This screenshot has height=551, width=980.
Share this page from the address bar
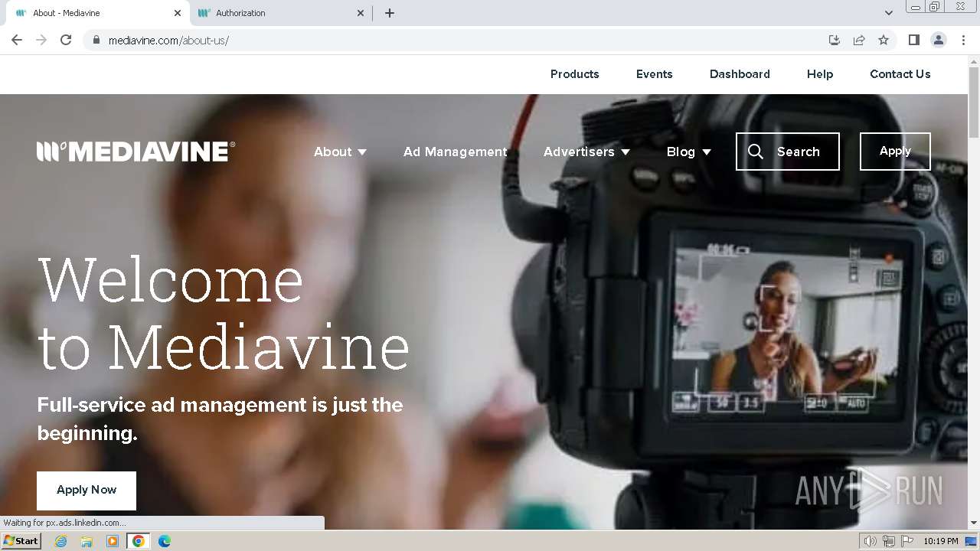859,40
